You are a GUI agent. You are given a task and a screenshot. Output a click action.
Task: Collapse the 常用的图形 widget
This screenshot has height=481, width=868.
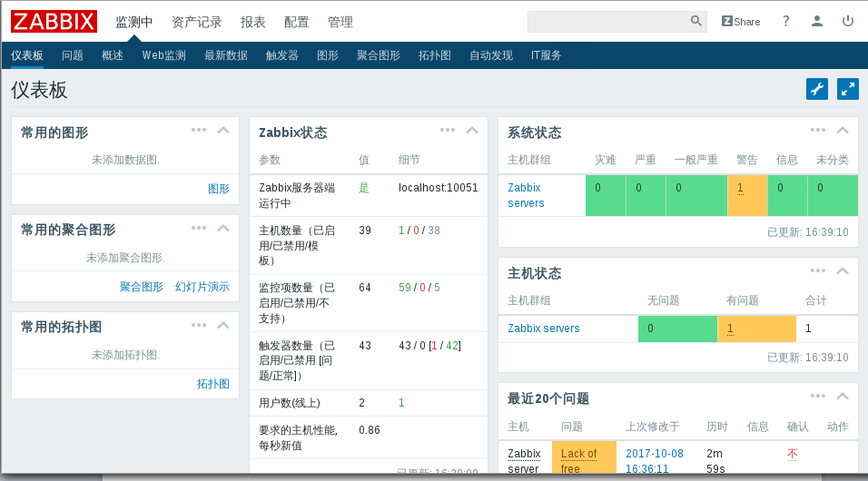pyautogui.click(x=223, y=130)
